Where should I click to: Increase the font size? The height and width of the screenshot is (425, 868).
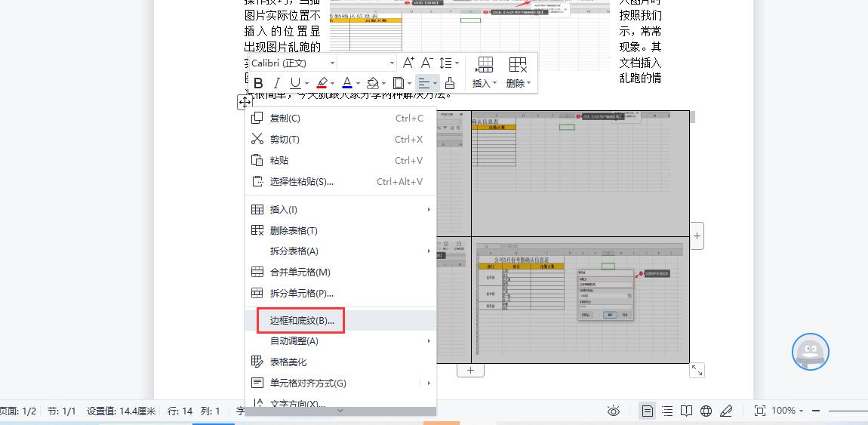[408, 63]
